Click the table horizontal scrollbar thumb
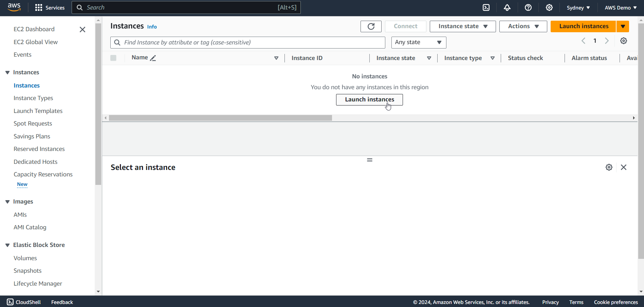 pyautogui.click(x=220, y=118)
